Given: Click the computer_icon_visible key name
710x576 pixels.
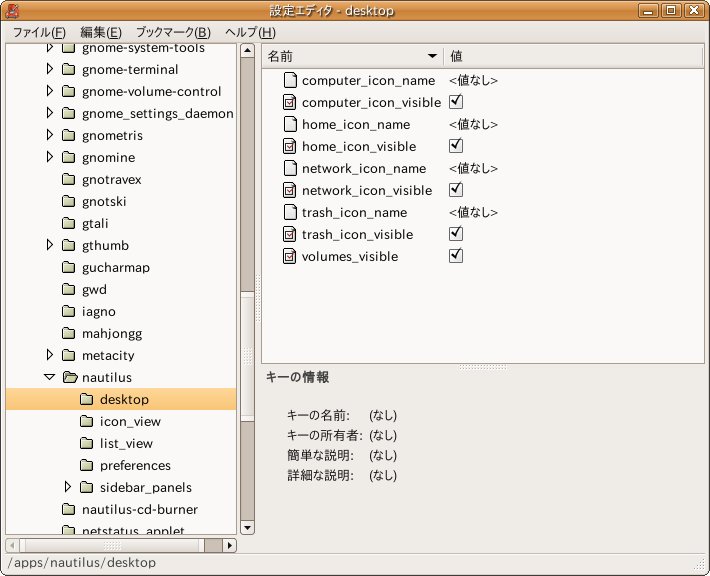Looking at the screenshot, I should tap(371, 103).
